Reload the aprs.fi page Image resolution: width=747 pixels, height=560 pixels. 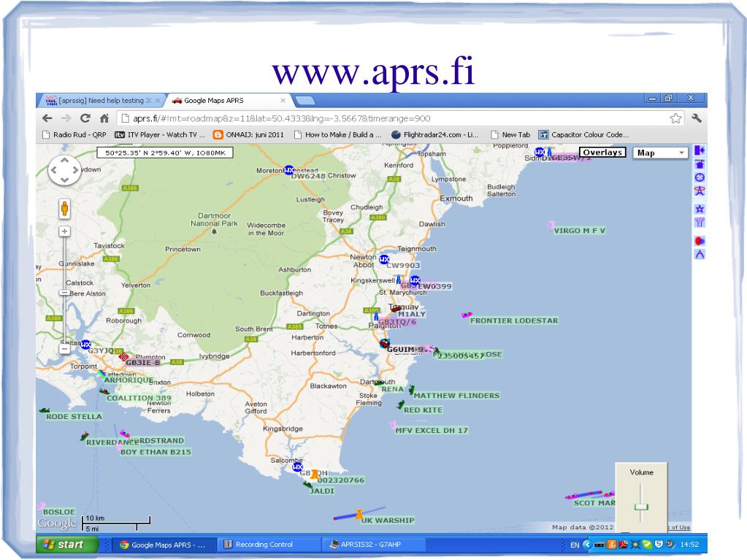pos(85,118)
